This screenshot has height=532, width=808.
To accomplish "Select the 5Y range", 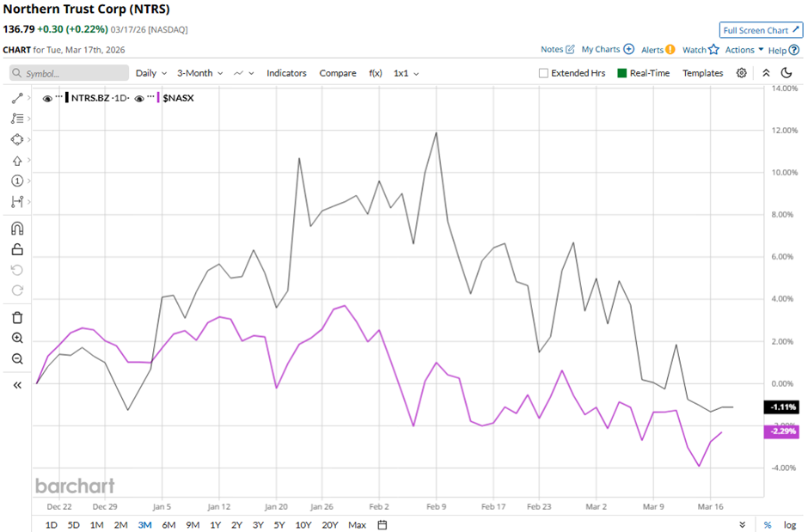I will click(x=279, y=525).
